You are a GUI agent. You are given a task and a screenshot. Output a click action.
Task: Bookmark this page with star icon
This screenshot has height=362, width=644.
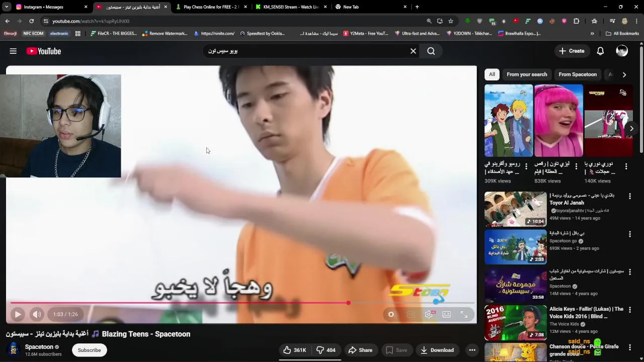[x=451, y=21]
